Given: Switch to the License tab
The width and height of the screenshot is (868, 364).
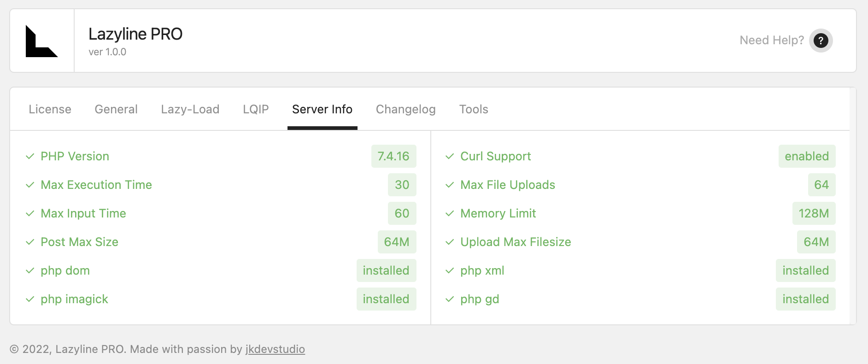Looking at the screenshot, I should pyautogui.click(x=50, y=109).
